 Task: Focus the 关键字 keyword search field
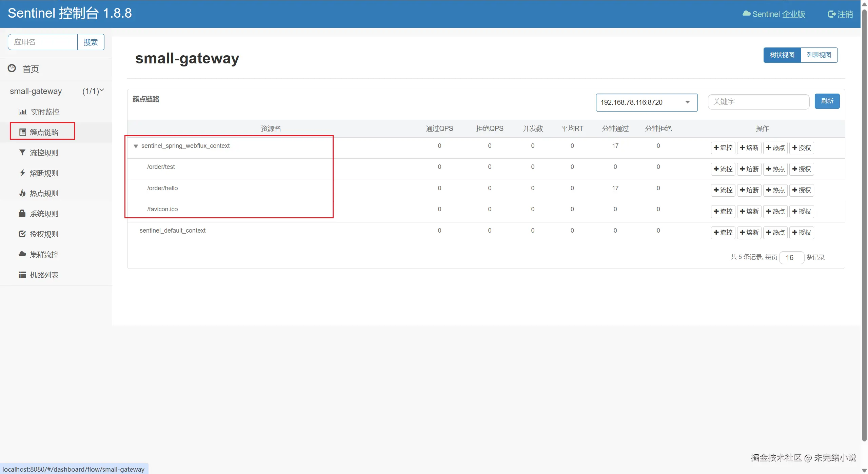pos(758,102)
